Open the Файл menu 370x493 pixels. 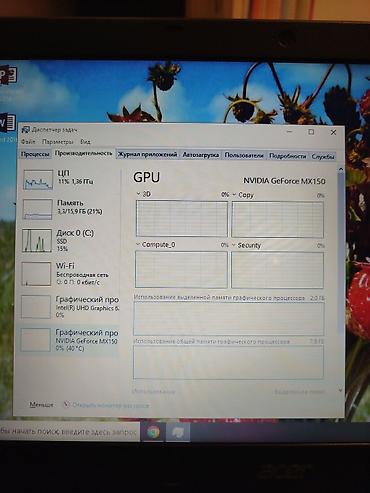28,142
